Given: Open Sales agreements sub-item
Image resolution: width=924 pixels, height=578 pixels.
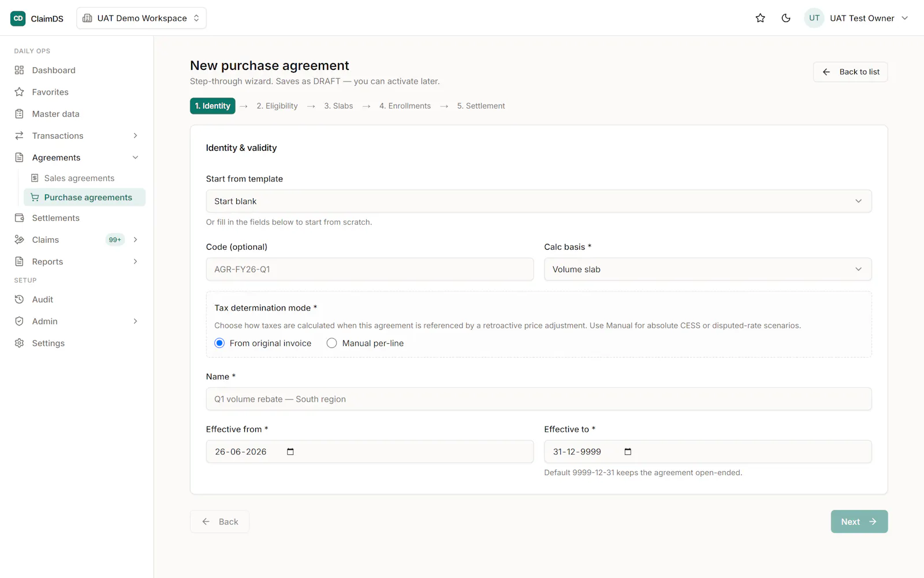Looking at the screenshot, I should point(84,178).
